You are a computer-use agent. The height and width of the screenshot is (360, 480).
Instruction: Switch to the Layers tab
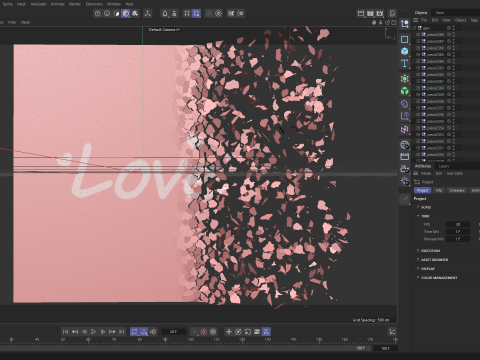444,166
